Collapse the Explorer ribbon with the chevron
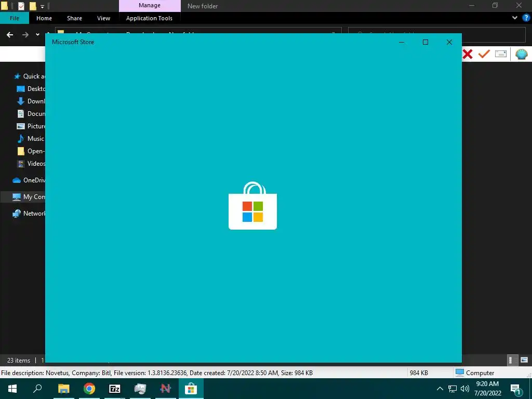Screen dimensions: 532x399 515,18
